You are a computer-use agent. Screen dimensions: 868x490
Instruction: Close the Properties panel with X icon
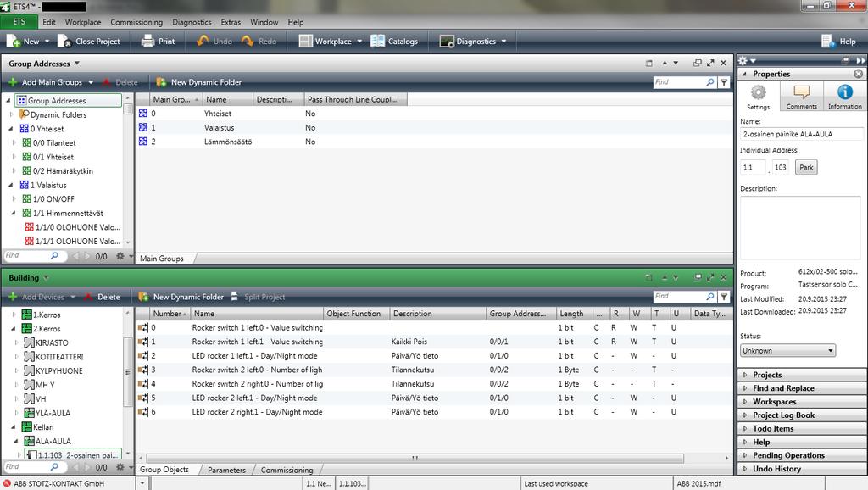[858, 74]
